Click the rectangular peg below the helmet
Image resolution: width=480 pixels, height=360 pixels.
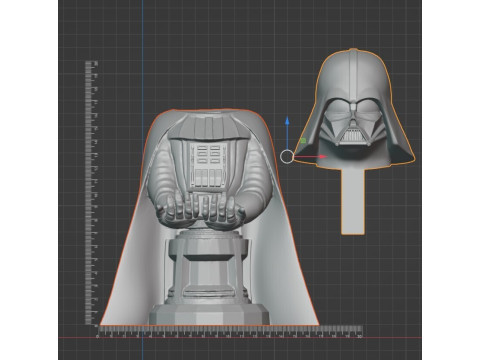coord(353,202)
